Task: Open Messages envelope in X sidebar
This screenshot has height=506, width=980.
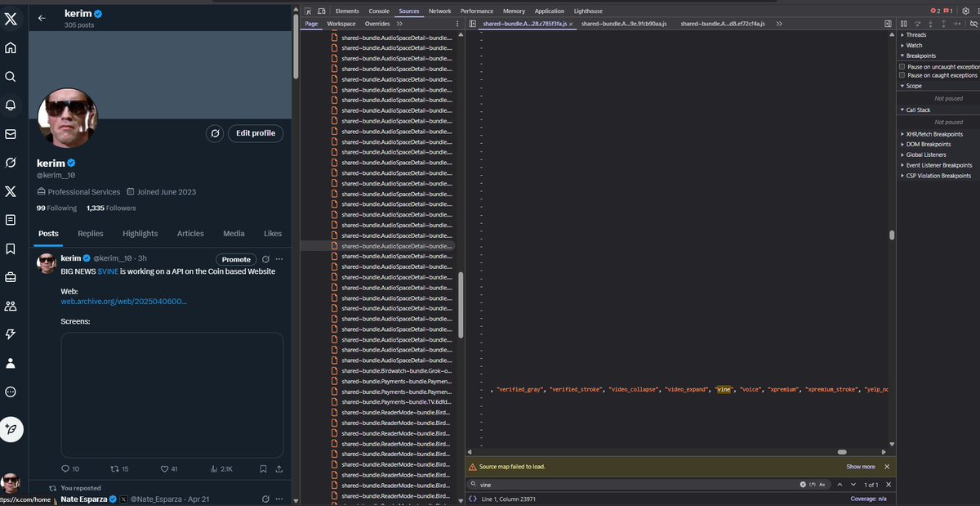Action: pyautogui.click(x=11, y=134)
